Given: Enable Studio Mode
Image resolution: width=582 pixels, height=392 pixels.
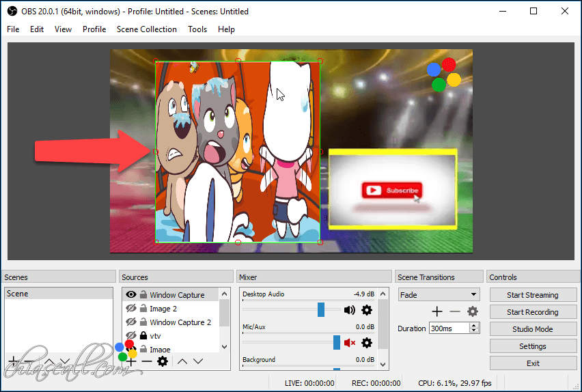Looking at the screenshot, I should pos(533,329).
